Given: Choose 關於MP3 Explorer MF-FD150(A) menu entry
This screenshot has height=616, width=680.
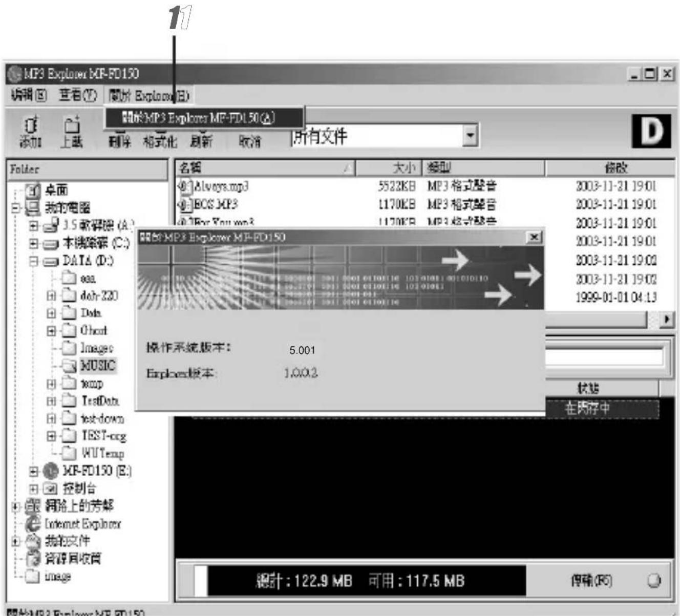Looking at the screenshot, I should (205, 118).
